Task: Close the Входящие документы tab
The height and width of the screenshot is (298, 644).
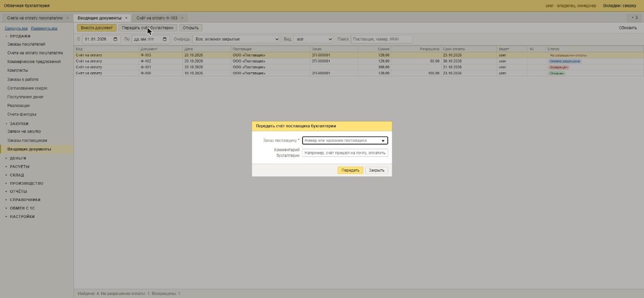Action: pyautogui.click(x=126, y=18)
